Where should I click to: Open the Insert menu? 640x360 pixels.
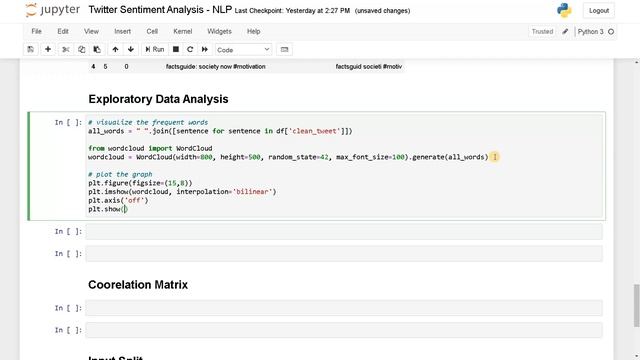(x=122, y=31)
